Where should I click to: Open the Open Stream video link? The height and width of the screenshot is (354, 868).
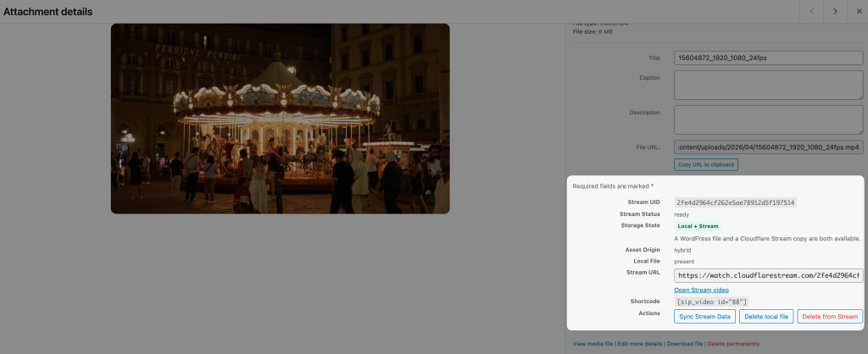click(703, 290)
